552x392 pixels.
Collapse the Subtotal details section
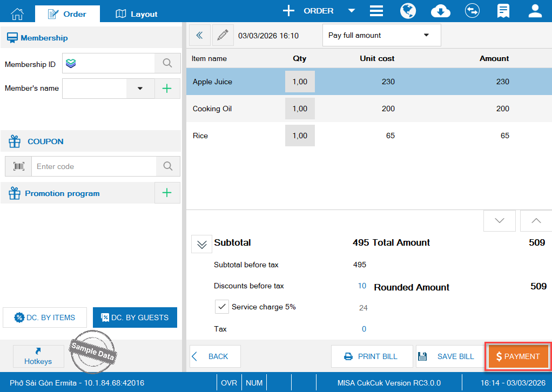[202, 244]
